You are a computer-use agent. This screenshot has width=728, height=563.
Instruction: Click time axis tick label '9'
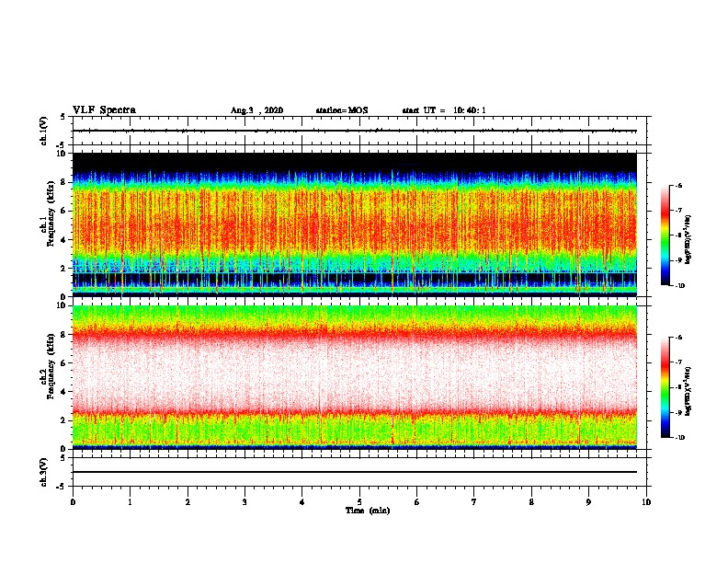pos(588,502)
